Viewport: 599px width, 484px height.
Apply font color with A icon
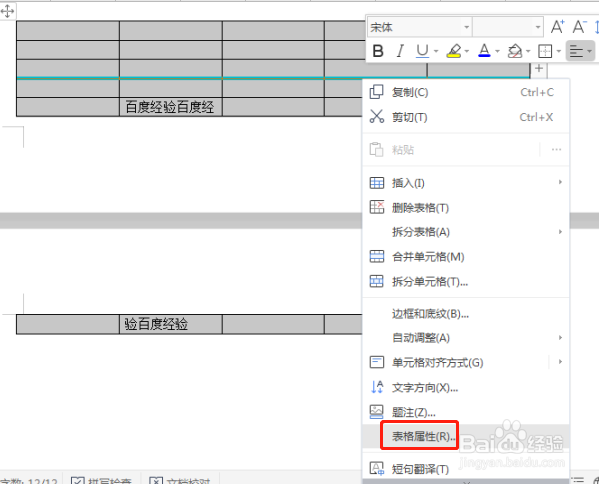coord(484,51)
